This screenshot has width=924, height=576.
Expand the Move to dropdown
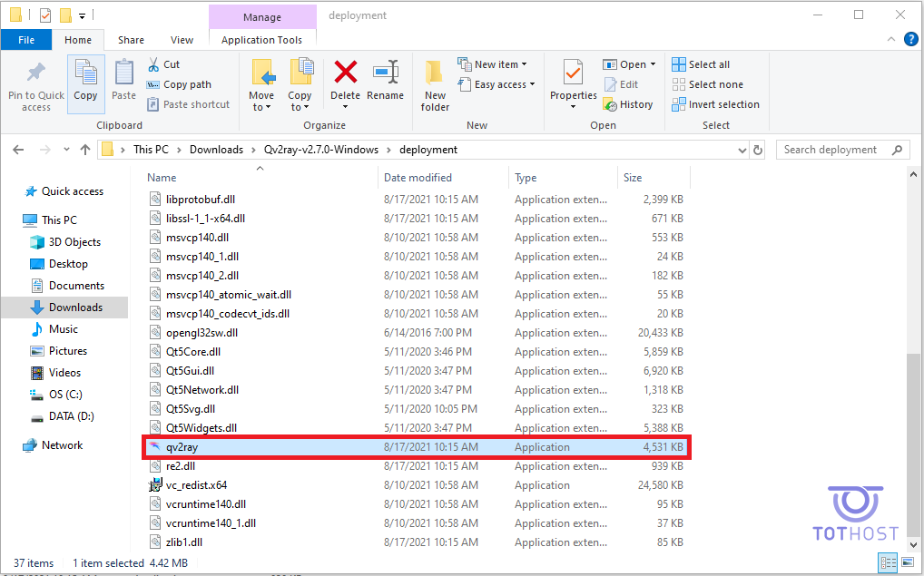coord(261,107)
